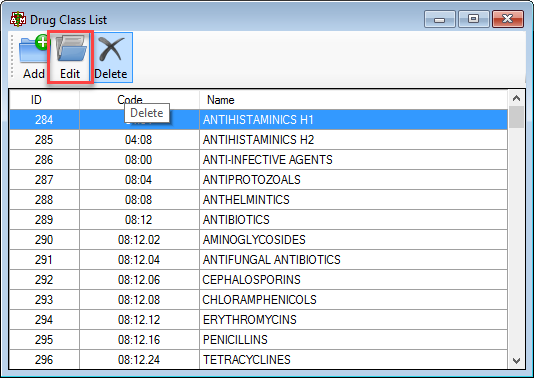534x378 pixels.
Task: Click the scrollbar up arrow
Action: (x=516, y=98)
